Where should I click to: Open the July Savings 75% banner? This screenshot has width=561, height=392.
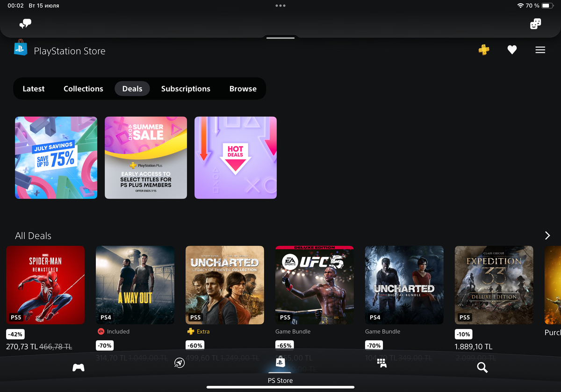[x=56, y=158]
